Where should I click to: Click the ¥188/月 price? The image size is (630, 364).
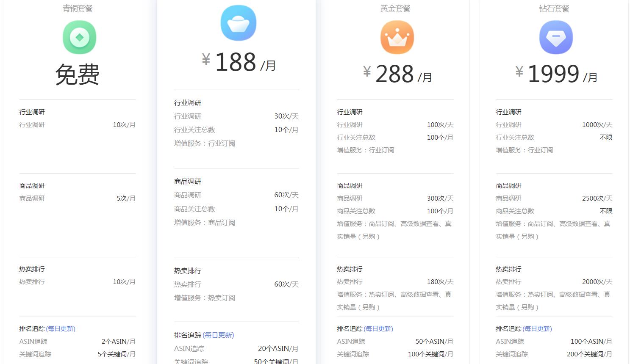pyautogui.click(x=239, y=63)
